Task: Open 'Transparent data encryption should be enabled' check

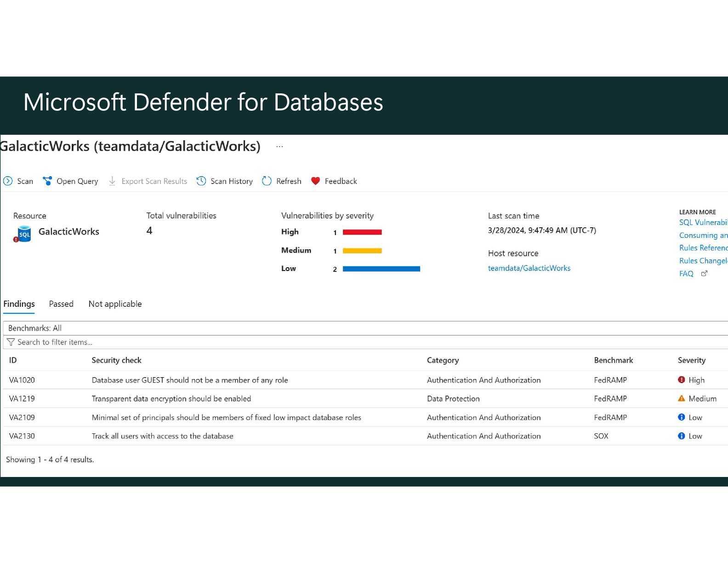Action: tap(171, 399)
